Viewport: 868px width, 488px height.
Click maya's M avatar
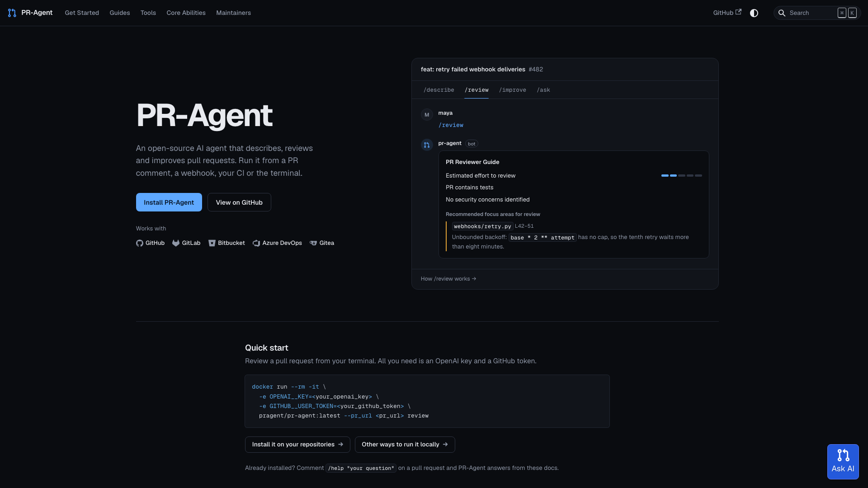point(427,115)
